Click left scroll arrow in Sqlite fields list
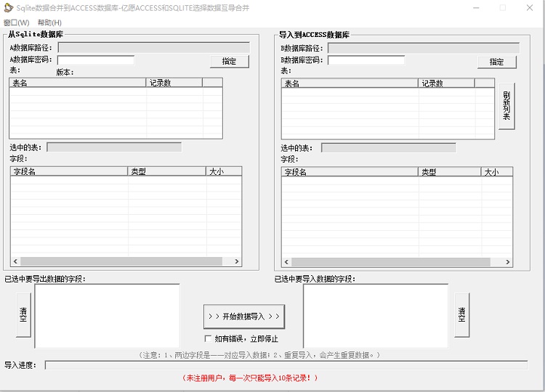545x392 pixels. pyautogui.click(x=15, y=261)
